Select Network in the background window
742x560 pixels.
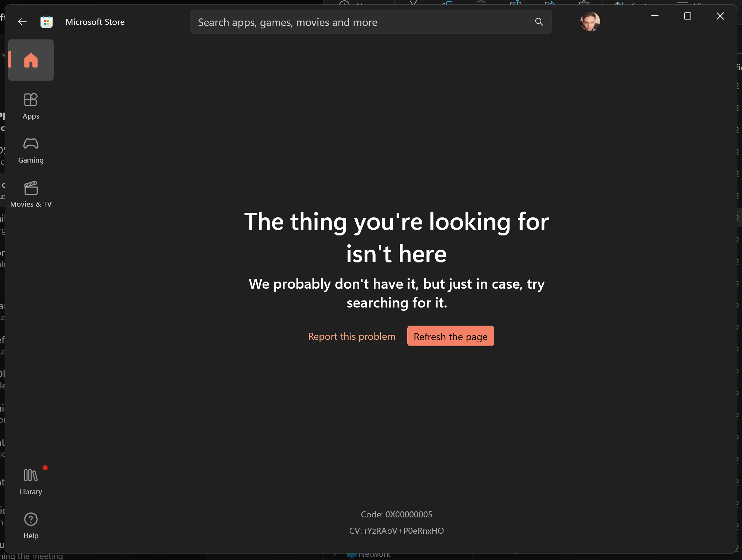(x=373, y=554)
